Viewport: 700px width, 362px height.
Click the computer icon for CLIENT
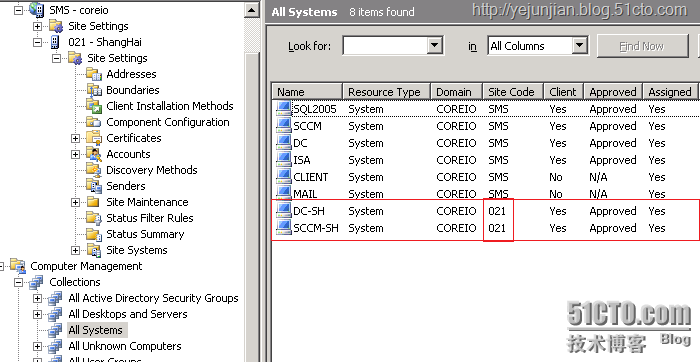[283, 177]
